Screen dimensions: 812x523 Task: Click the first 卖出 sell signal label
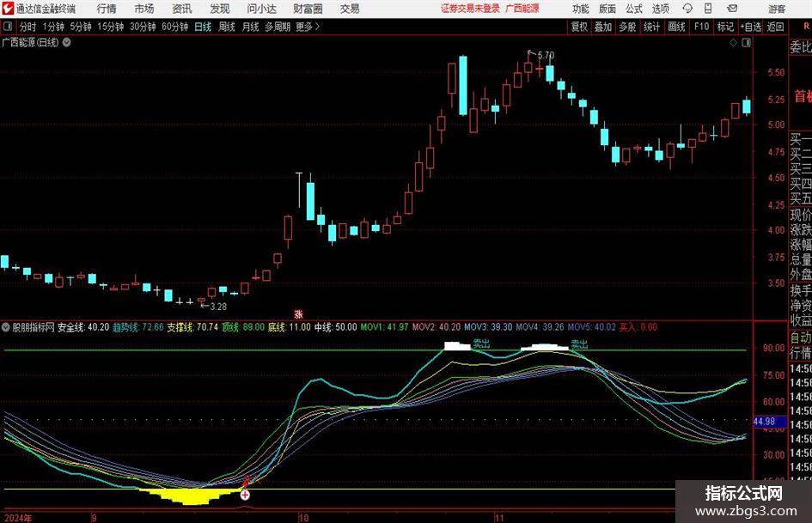coord(481,344)
